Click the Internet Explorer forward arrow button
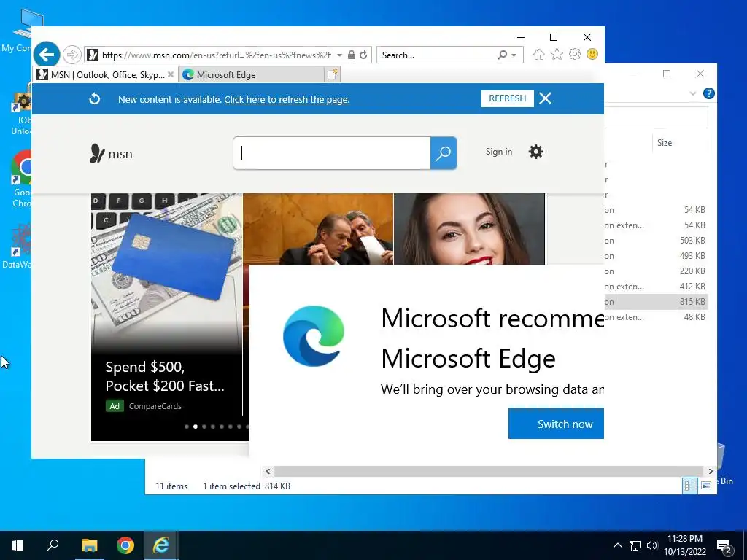 point(72,55)
